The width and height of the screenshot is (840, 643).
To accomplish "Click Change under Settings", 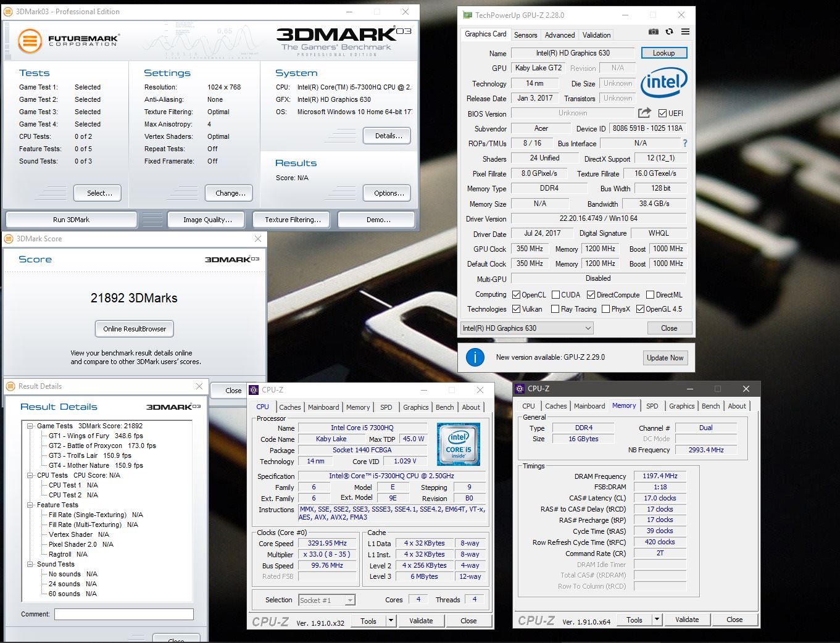I will pos(230,193).
